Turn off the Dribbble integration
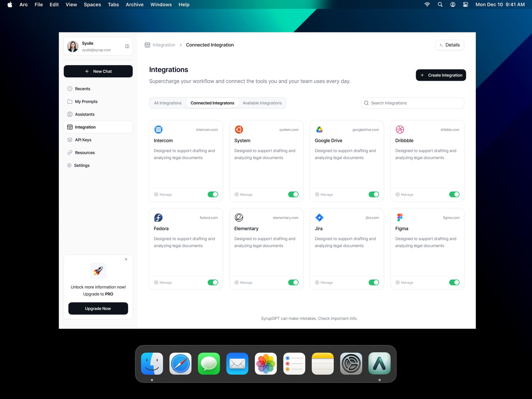Image resolution: width=532 pixels, height=399 pixels. pos(454,194)
